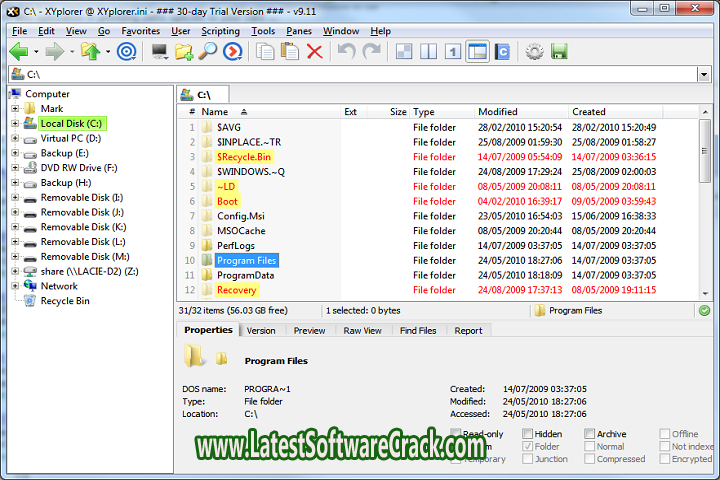Expand the Local Disk (C:) tree node
The image size is (720, 480).
tap(15, 124)
